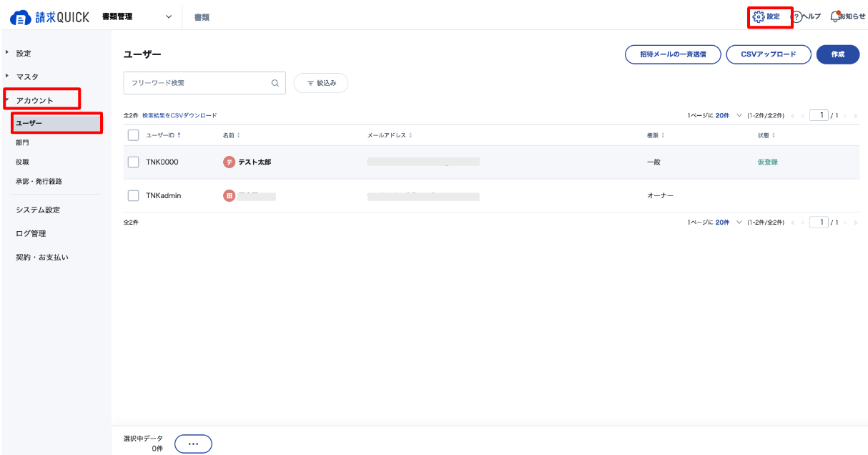Sort by ユーザーID column arrow
The image size is (868, 455).
tap(179, 135)
